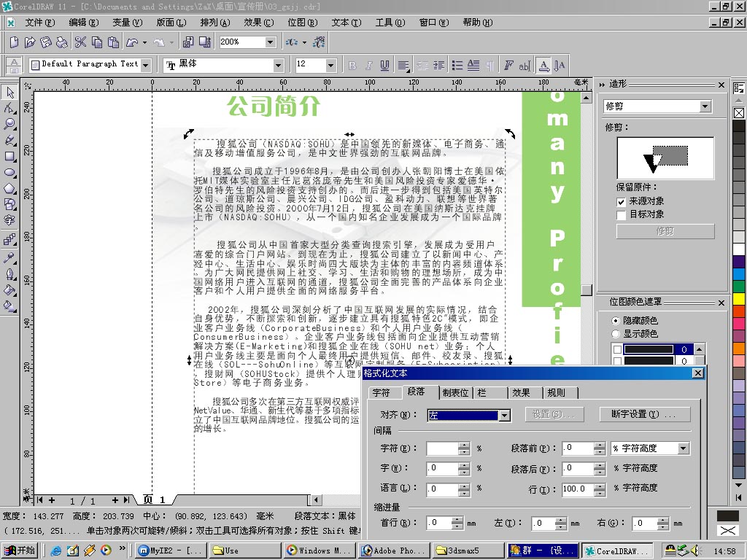Viewport: 747px width, 560px height.
Task: Open the 文件(F) menu
Action: coord(39,23)
